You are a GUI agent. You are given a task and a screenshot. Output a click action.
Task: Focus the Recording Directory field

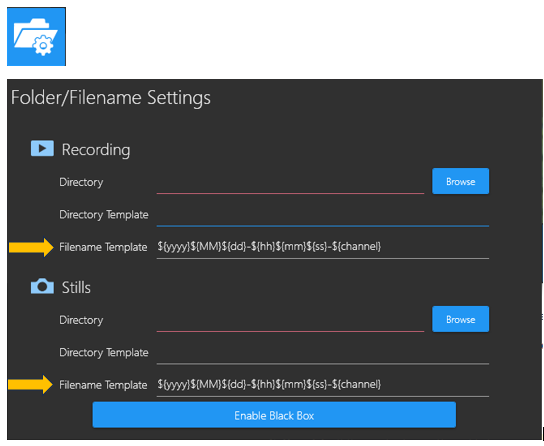(290, 182)
